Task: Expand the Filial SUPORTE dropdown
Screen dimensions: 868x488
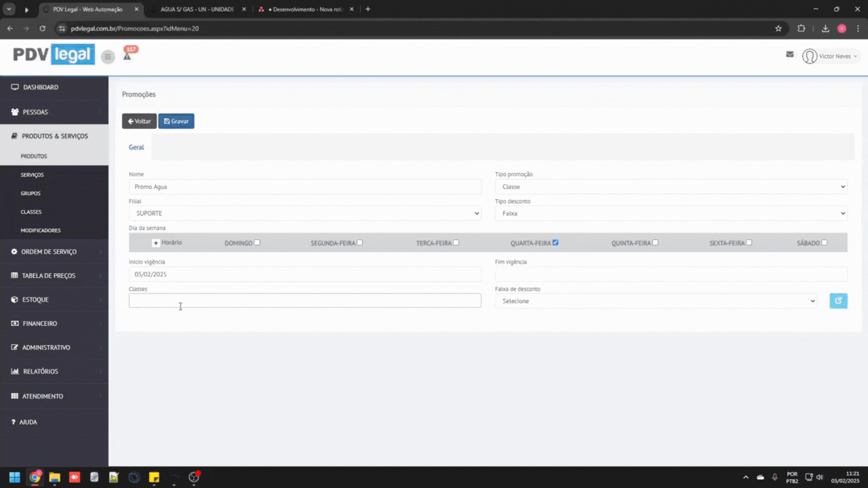Action: coord(305,213)
